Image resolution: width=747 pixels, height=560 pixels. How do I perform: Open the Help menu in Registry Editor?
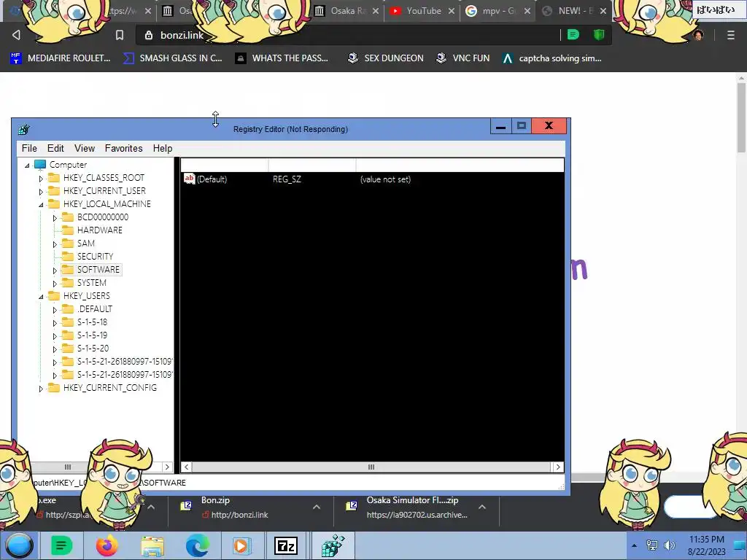click(x=163, y=149)
